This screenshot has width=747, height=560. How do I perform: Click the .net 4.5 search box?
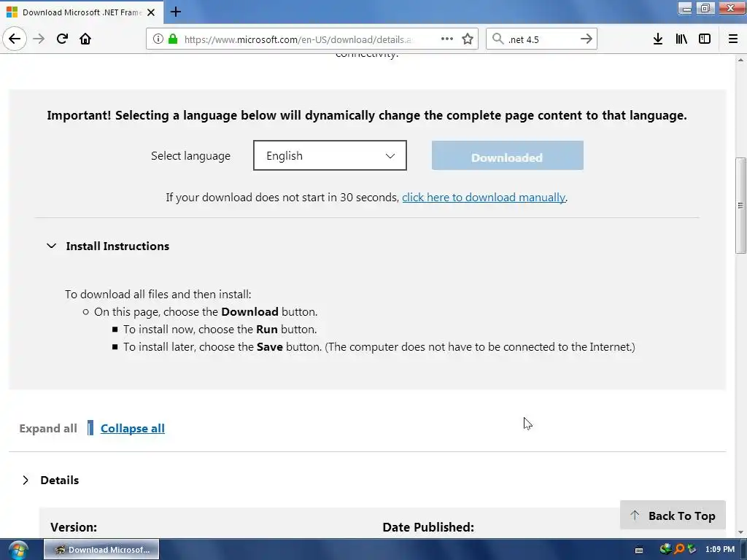coord(541,39)
